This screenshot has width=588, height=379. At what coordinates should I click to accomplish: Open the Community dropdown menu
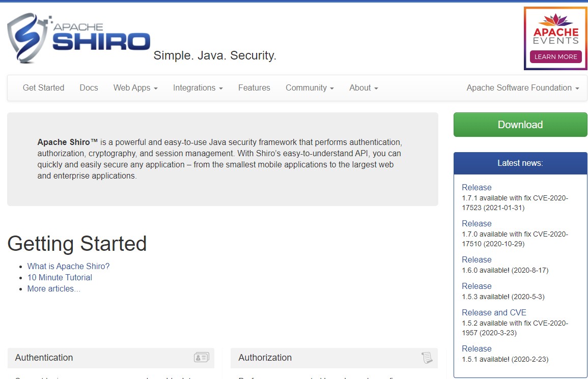tap(309, 88)
